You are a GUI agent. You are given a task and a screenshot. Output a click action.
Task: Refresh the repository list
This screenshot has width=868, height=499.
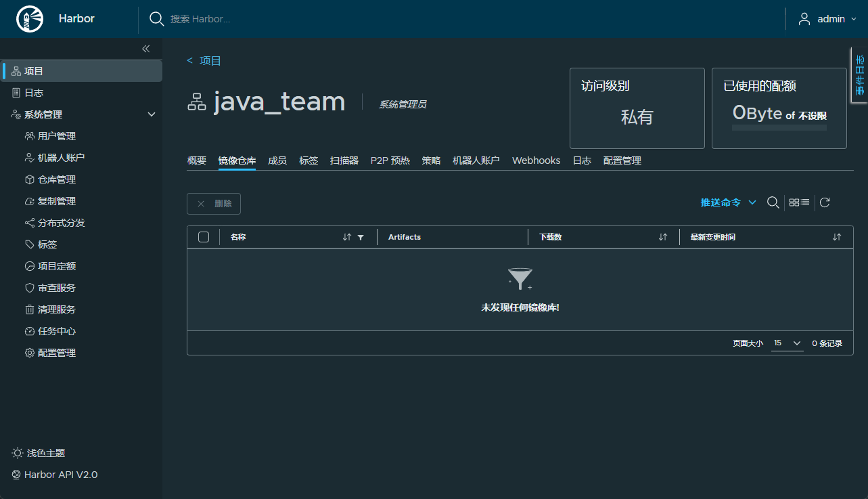(x=825, y=202)
